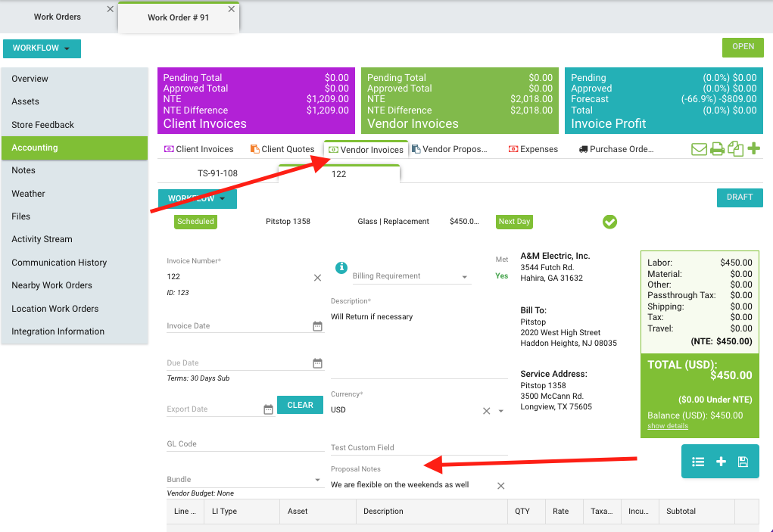Click the show details link

click(668, 426)
